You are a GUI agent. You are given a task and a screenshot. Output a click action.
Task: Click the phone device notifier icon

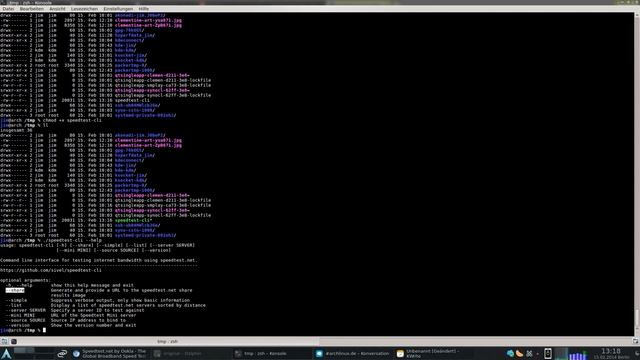coord(548,353)
